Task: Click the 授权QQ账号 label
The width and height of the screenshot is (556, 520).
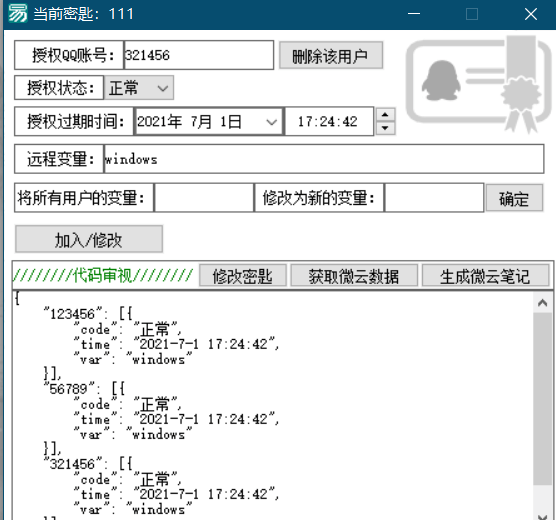Action: tap(69, 55)
